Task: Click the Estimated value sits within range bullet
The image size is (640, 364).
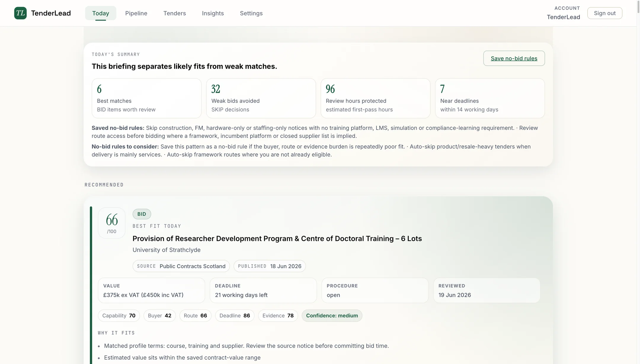Action: pos(182,357)
